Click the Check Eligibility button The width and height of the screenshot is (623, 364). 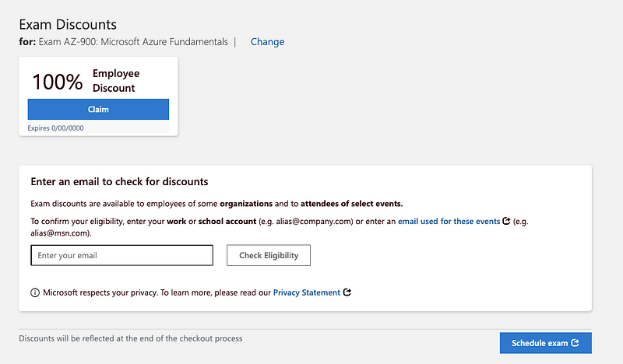point(269,255)
